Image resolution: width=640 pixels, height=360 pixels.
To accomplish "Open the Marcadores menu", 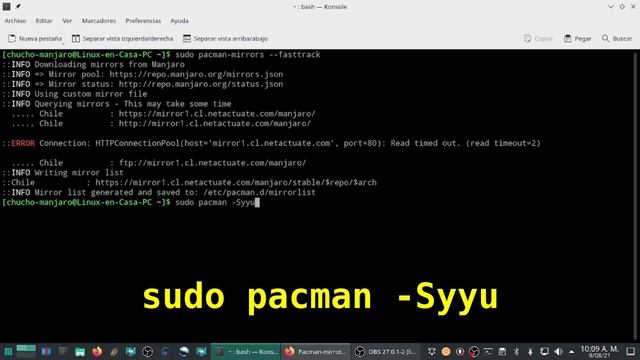I will (x=99, y=21).
